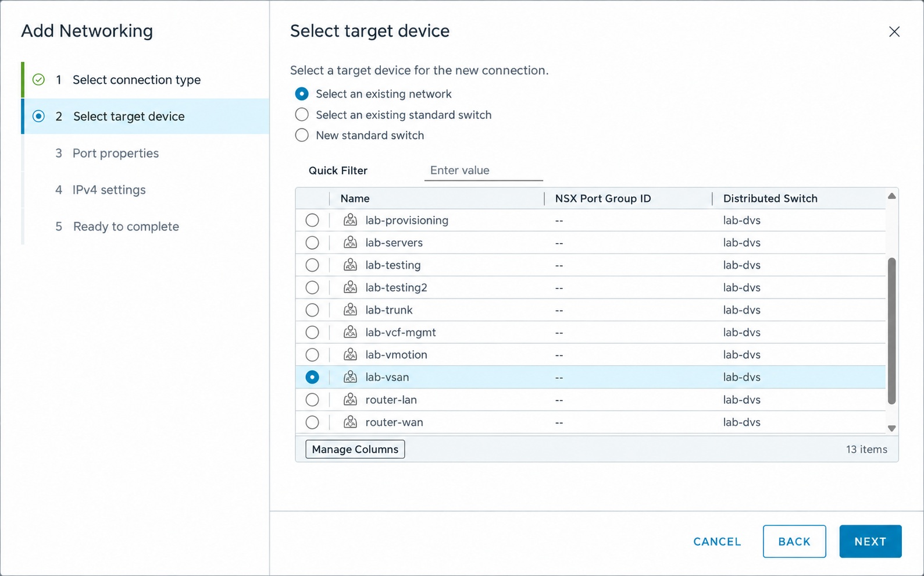Jump to step 4 IPv4 settings
The height and width of the screenshot is (576, 924).
(145, 190)
